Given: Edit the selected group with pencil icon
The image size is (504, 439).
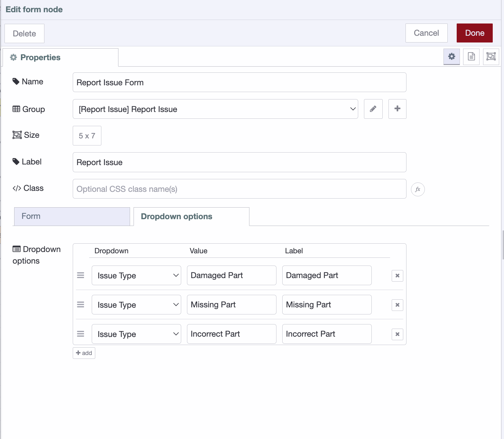Looking at the screenshot, I should (373, 109).
